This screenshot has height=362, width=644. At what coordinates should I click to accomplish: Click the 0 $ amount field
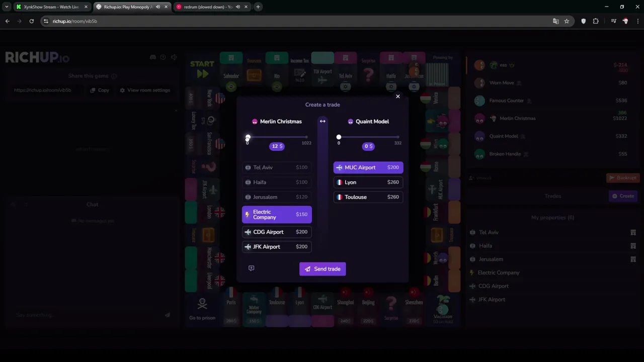pos(368,146)
